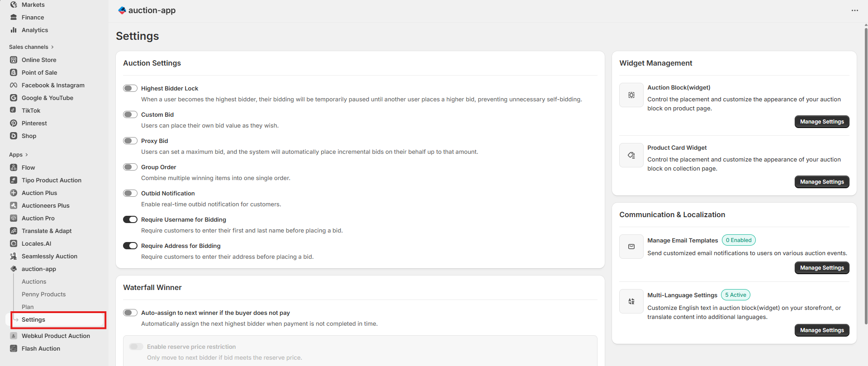Click Manage Settings under Auction Block widget
Viewport: 868px width, 366px height.
pyautogui.click(x=821, y=122)
